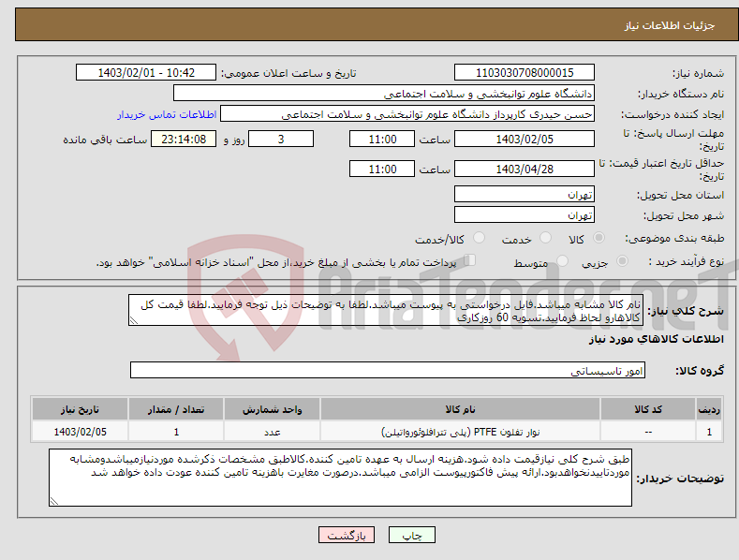Click delivery city field تهران
Image resolution: width=739 pixels, height=560 pixels.
tap(525, 215)
